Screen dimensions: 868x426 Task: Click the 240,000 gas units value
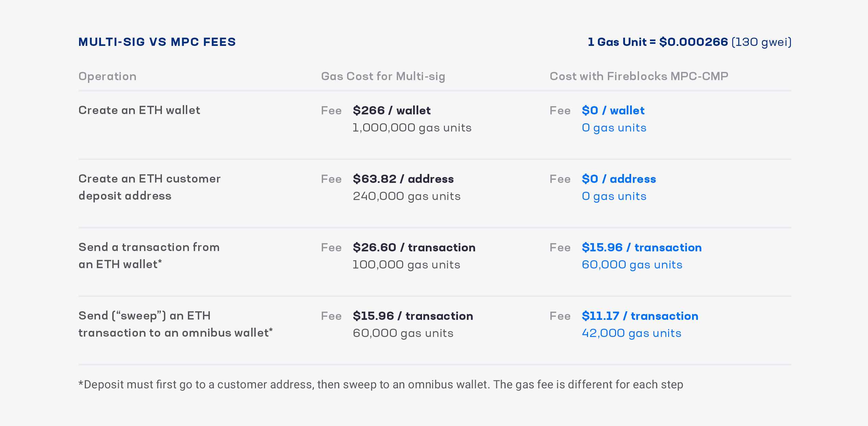[x=407, y=196]
